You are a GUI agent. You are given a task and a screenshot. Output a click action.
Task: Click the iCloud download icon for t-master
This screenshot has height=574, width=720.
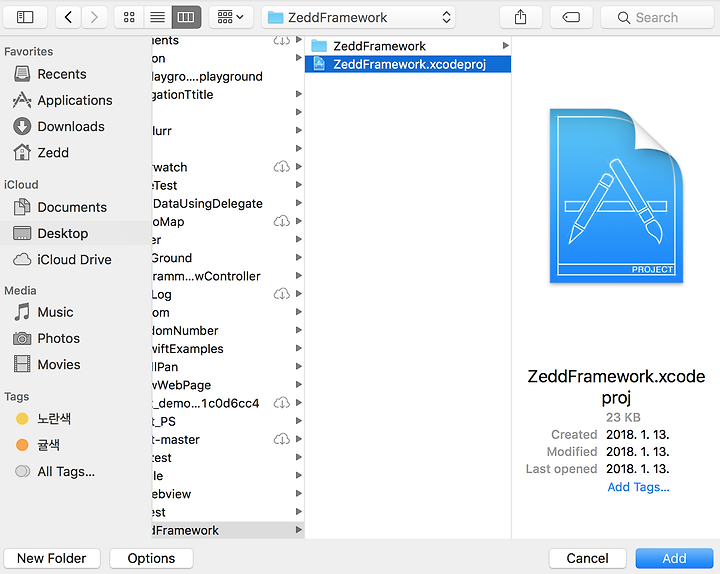[282, 439]
